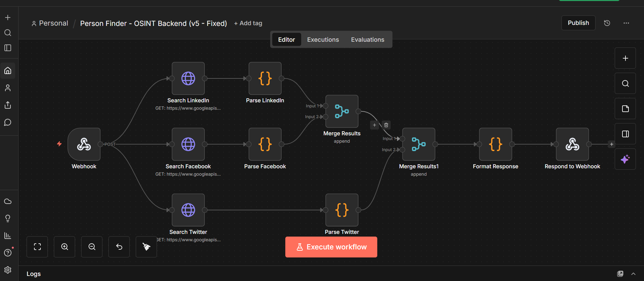Zoom out on the canvas

(92, 247)
